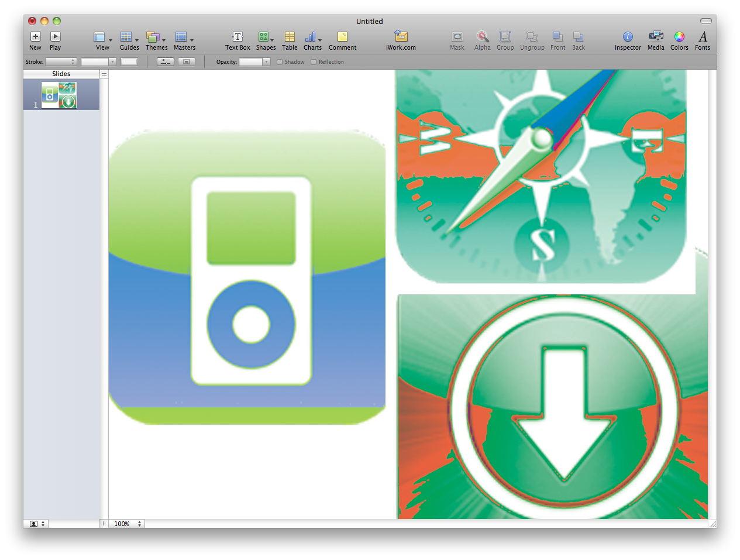Enable the Reflection checkbox
Screen dimensions: 740x560
tap(314, 62)
